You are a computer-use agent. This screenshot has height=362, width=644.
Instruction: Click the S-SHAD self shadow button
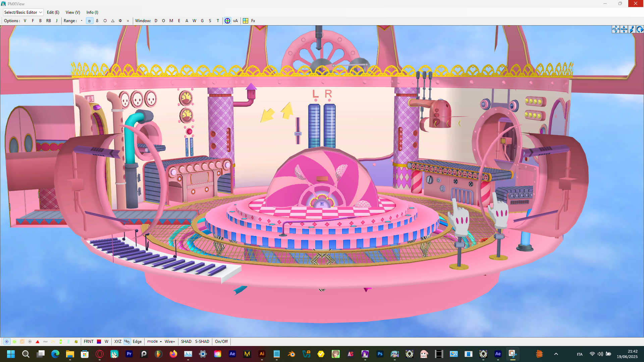point(202,342)
